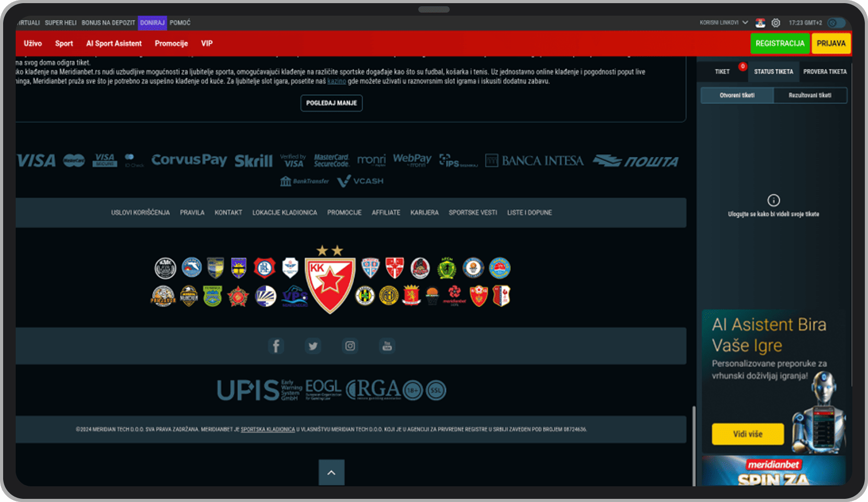This screenshot has height=502, width=868.
Task: Open the YouTube social link
Action: click(x=387, y=346)
